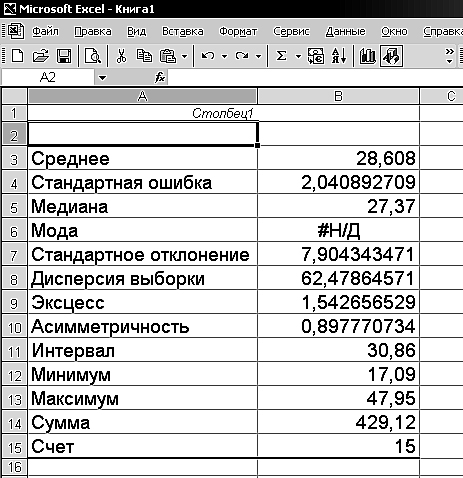This screenshot has height=478, width=463.
Task: Click into the formula bar field
Action: pyautogui.click(x=315, y=78)
